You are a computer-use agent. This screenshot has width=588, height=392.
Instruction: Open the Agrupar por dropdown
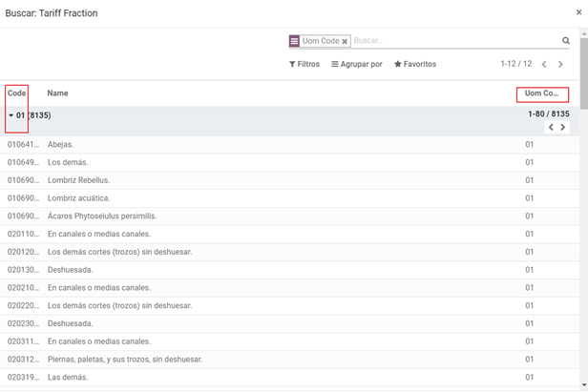coord(357,65)
